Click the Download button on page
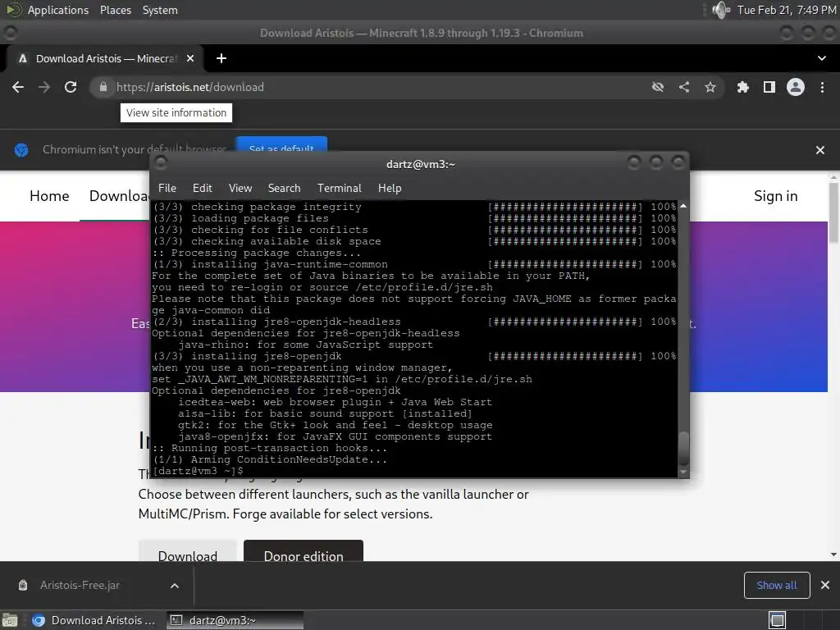Viewport: 840px width, 630px height. 188,552
